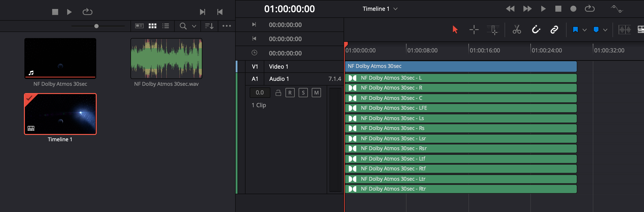The image size is (644, 212).
Task: Toggle timeline loop playback
Action: pyautogui.click(x=590, y=9)
